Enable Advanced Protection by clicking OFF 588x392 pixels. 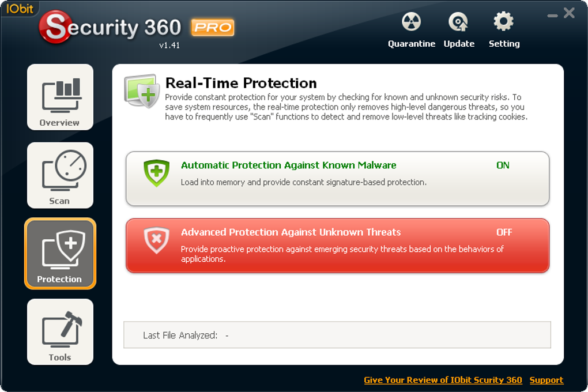coord(504,232)
